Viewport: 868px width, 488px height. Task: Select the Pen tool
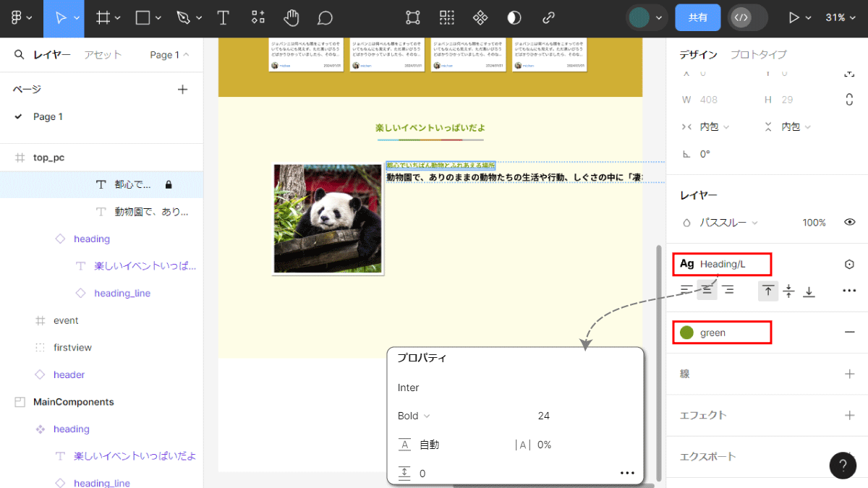[184, 17]
